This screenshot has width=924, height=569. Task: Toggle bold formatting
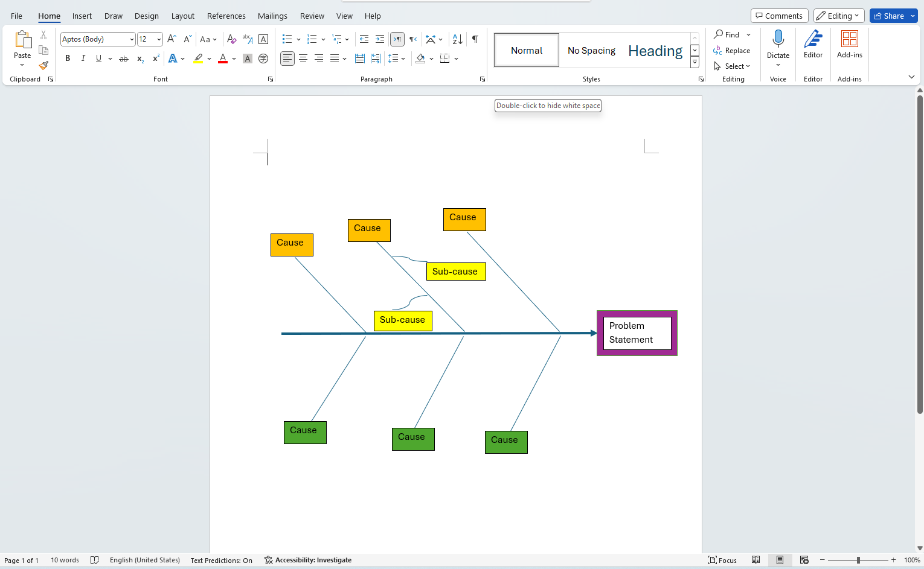click(x=68, y=58)
